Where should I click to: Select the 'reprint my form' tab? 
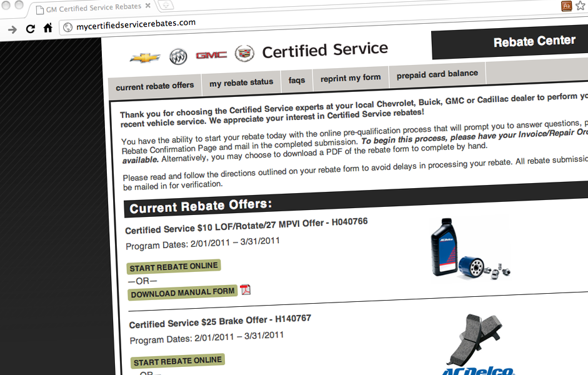[351, 78]
